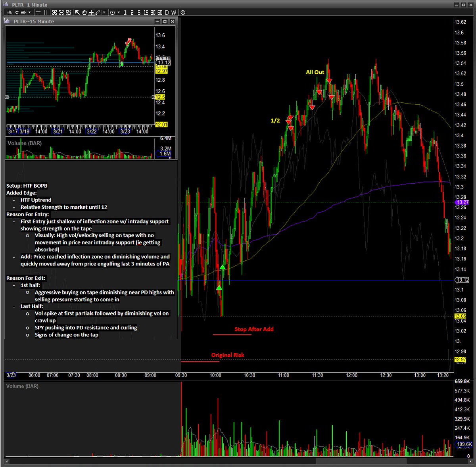Click the 109.6K volume value label

[464, 444]
